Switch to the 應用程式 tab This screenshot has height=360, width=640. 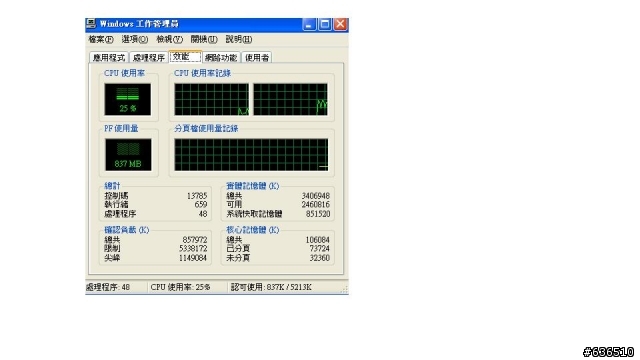[109, 58]
